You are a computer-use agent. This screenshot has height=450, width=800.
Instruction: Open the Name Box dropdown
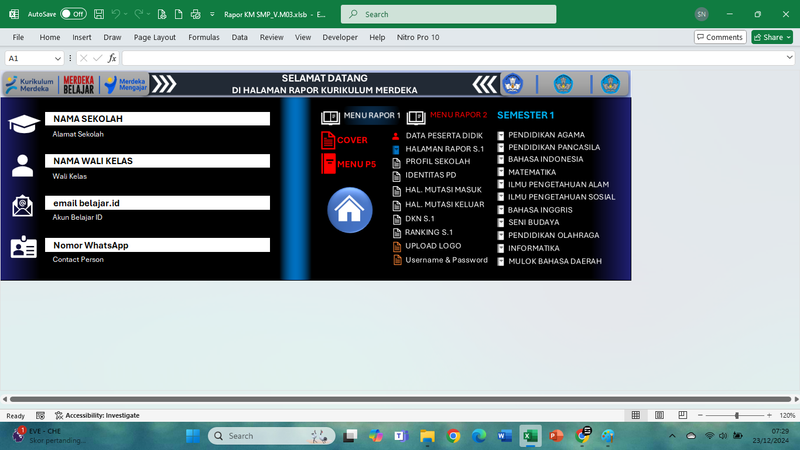(x=58, y=59)
